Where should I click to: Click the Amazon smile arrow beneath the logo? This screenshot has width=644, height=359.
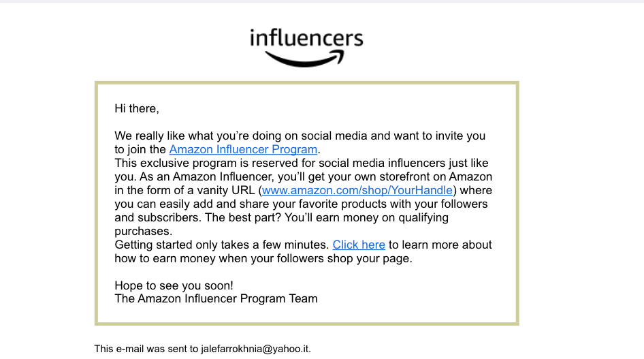(x=304, y=59)
